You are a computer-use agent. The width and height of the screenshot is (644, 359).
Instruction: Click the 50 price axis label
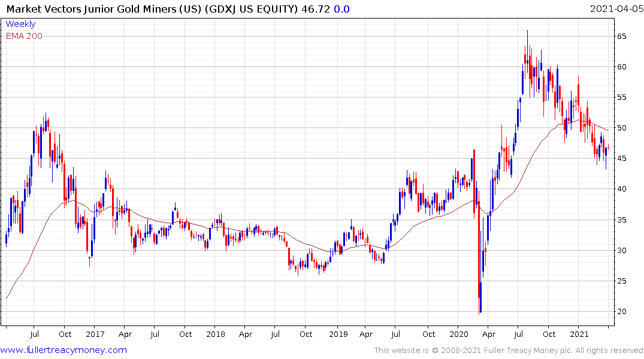(x=622, y=128)
